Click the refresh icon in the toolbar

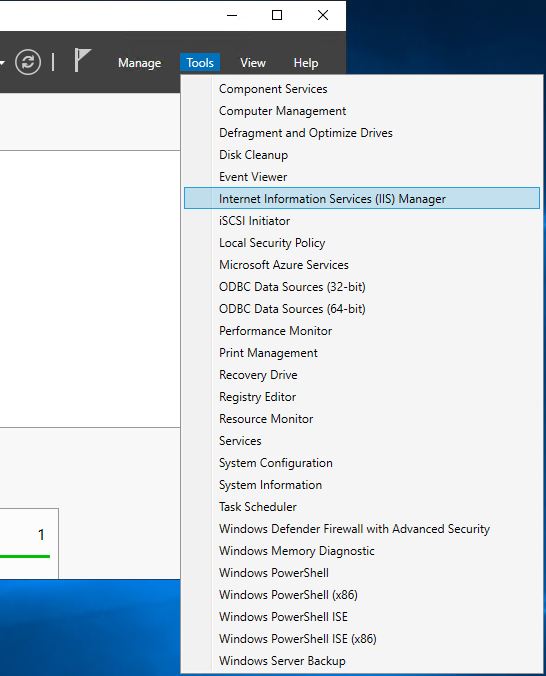(x=28, y=62)
